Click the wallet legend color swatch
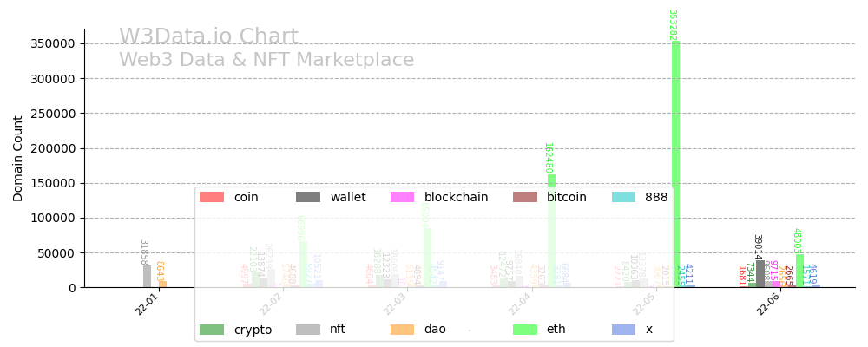This screenshot has width=868, height=347. click(x=308, y=198)
